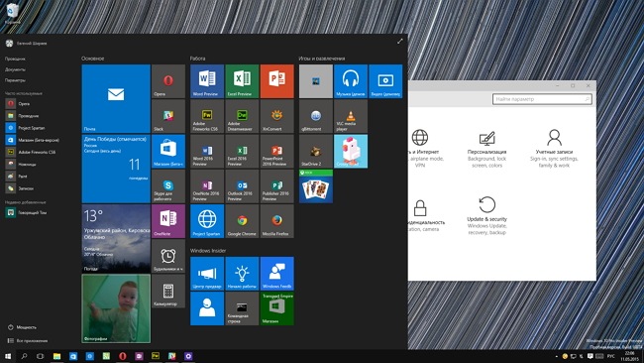The image size is (644, 363).
Task: Launch the Mozilla Firefox tile
Action: coord(276,221)
